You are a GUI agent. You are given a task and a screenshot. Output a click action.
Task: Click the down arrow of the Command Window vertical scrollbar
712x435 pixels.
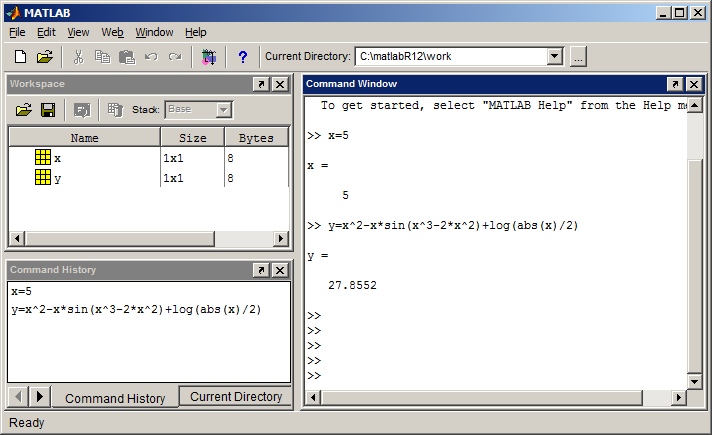tap(695, 381)
